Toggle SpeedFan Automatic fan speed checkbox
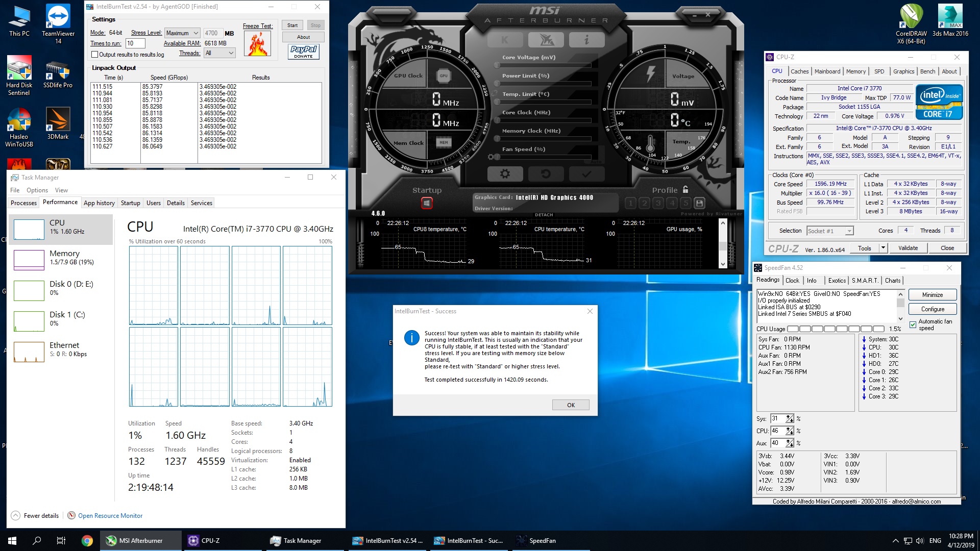Screen dimensions: 980x551 (x=913, y=324)
